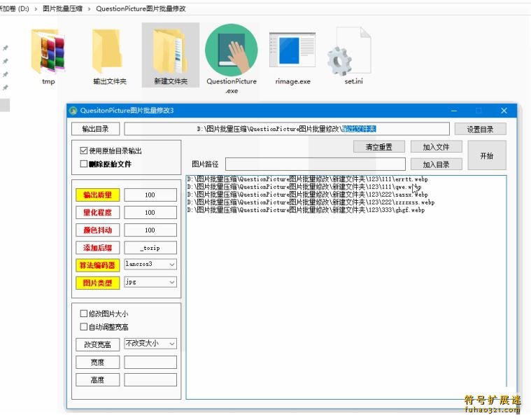Screen dimensions: 531x420
Task: Enable the 删除原始文件 checkbox
Action: (84, 164)
